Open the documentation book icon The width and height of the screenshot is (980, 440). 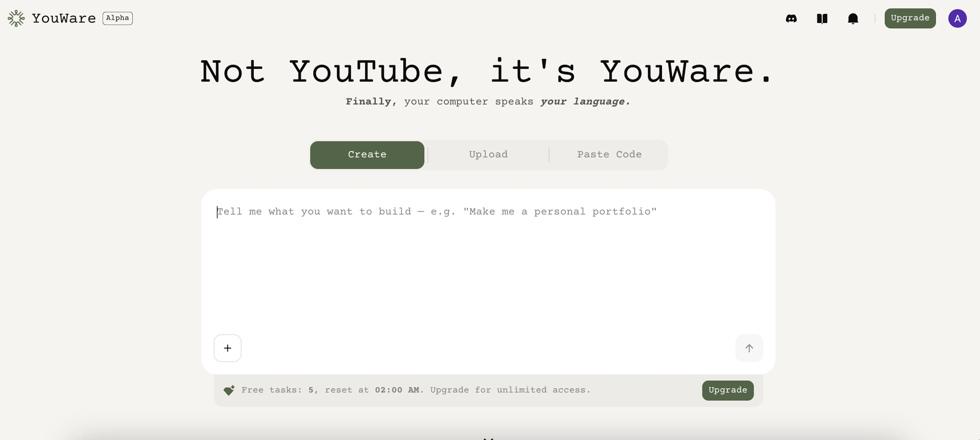click(x=822, y=18)
